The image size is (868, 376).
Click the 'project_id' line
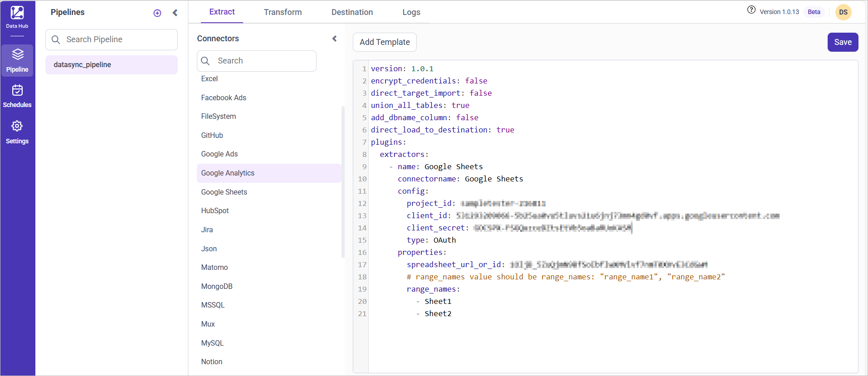click(476, 204)
